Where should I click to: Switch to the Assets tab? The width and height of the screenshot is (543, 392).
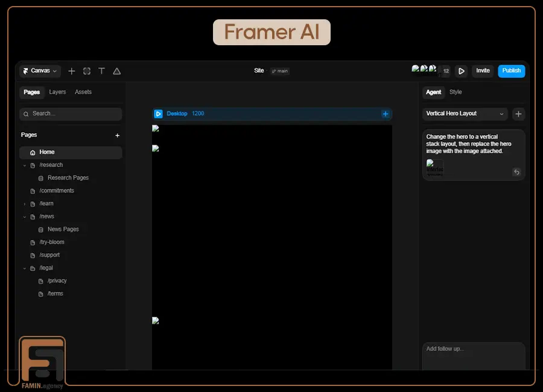83,92
